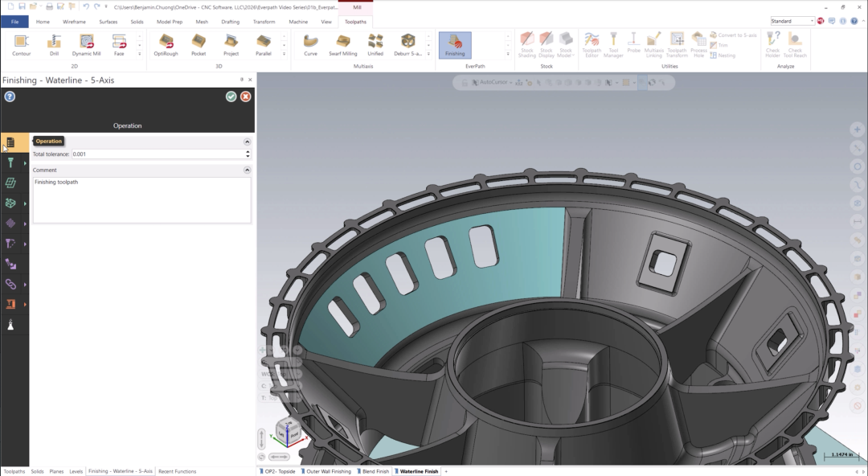Accept the operation with the green OK button
Viewport: 868px width, 476px height.
pos(231,96)
